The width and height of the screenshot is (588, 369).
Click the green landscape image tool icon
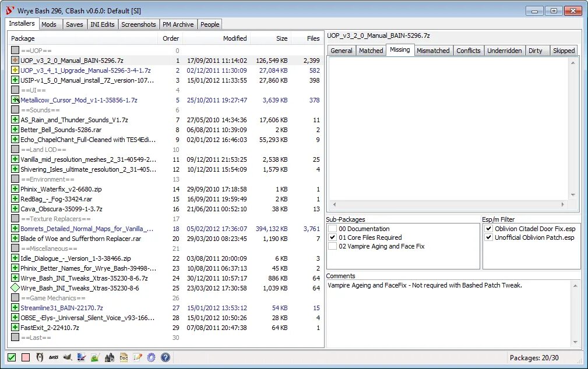coord(95,357)
